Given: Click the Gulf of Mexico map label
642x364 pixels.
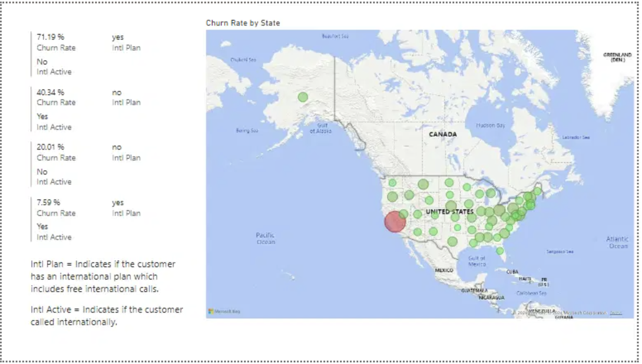Looking at the screenshot, I should (477, 261).
